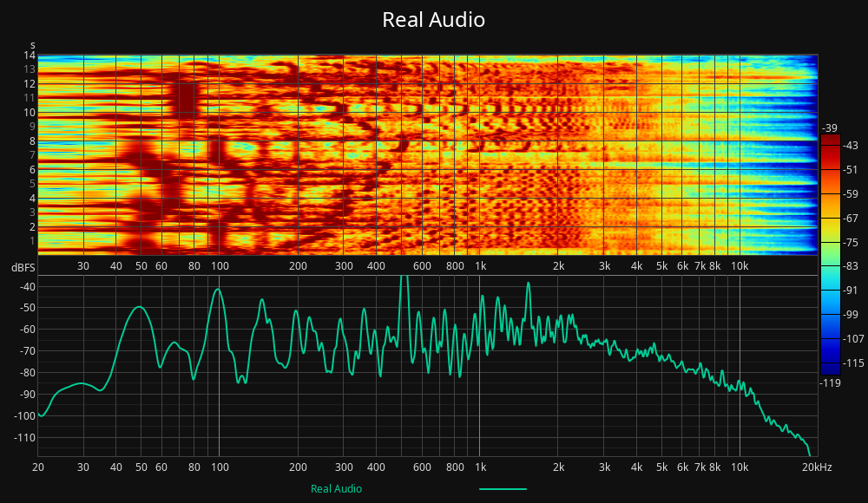Click the dark red top of color scale

tap(831, 138)
